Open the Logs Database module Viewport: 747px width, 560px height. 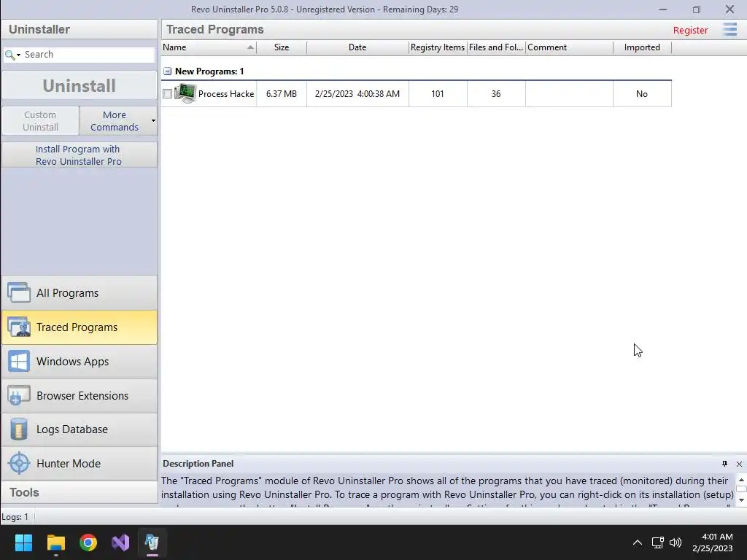pyautogui.click(x=79, y=429)
